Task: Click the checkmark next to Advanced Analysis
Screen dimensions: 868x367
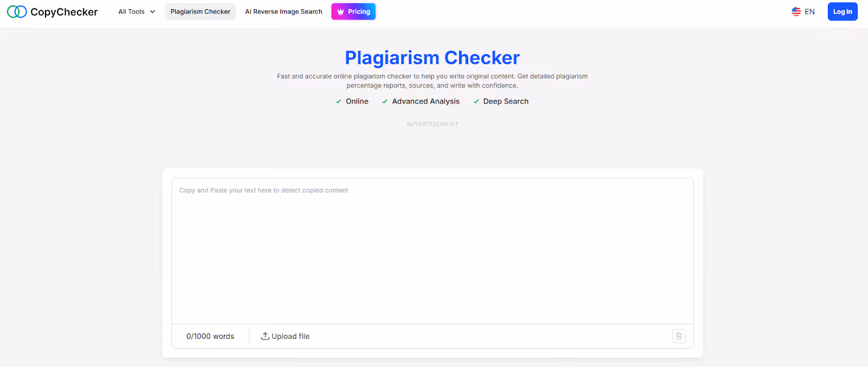Action: pos(384,101)
